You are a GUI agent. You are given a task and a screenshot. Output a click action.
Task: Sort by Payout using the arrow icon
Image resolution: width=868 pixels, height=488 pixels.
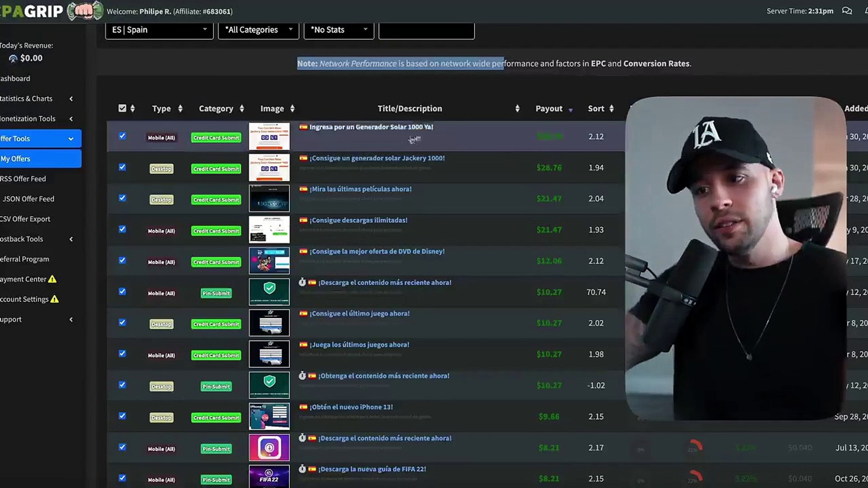tap(571, 110)
